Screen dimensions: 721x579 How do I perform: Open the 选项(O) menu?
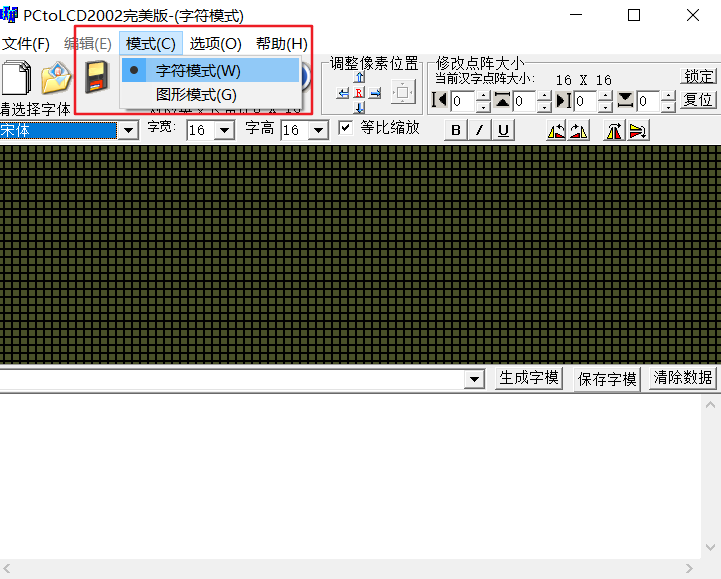coord(216,44)
